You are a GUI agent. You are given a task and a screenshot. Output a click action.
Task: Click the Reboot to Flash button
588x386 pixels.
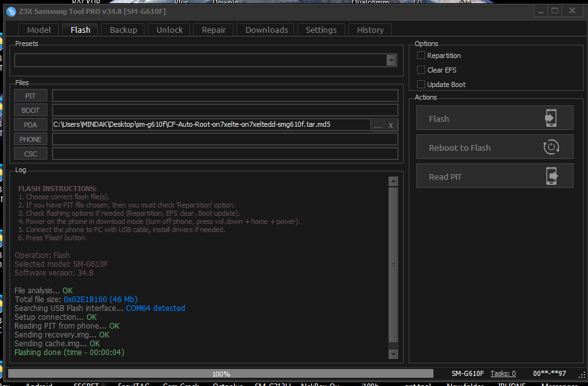(x=495, y=147)
